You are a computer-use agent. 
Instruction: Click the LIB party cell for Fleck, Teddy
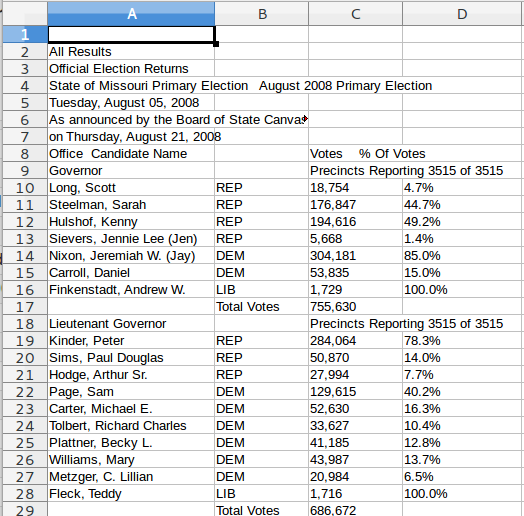[x=262, y=494]
